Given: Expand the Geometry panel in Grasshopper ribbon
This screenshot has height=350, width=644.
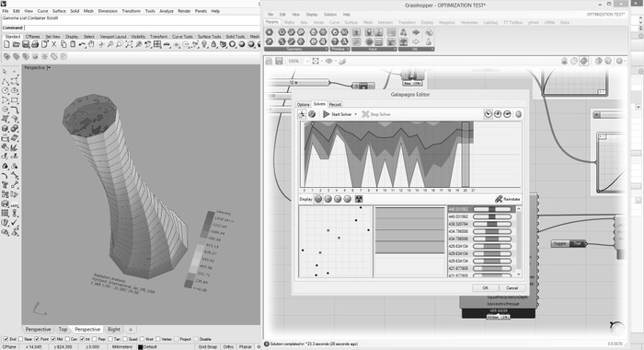Looking at the screenshot, I should (x=326, y=49).
